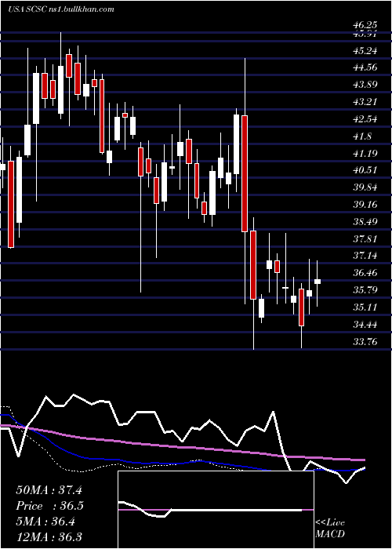Viewport: 392px width, 549px height.
Task: Click the last white candlestick on the chart
Action: point(318,282)
